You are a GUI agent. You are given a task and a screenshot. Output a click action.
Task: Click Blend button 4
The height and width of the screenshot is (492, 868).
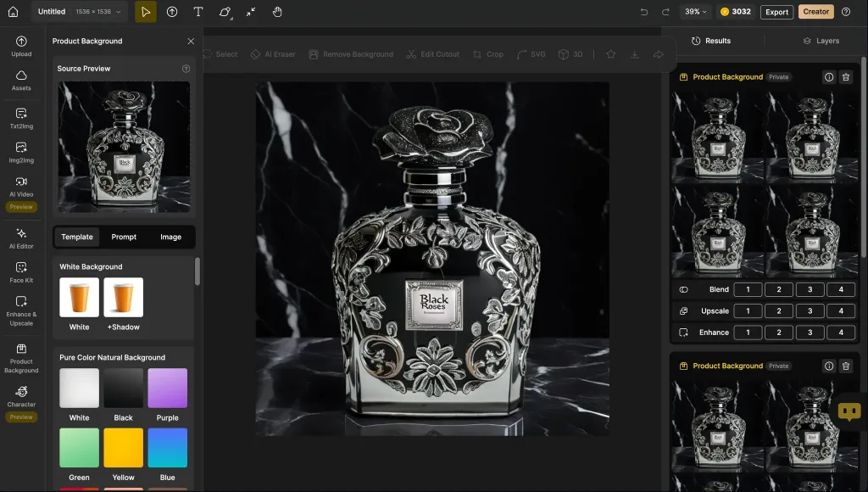[841, 289]
